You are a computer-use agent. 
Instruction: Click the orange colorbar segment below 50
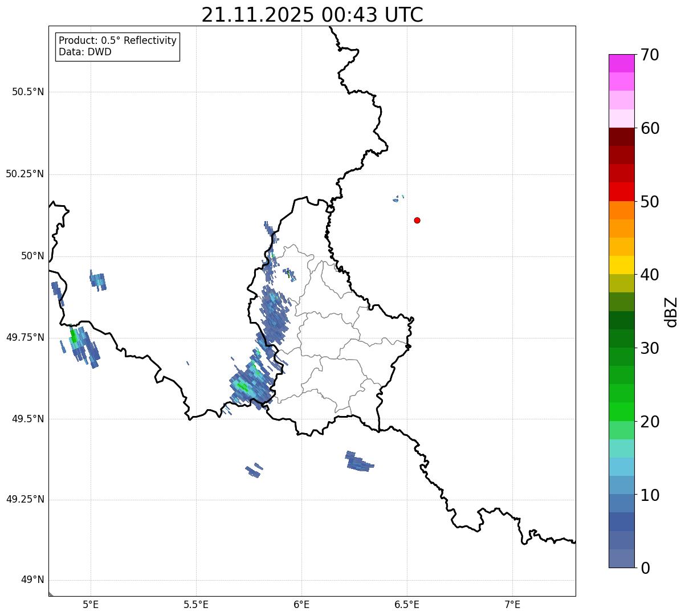622,210
